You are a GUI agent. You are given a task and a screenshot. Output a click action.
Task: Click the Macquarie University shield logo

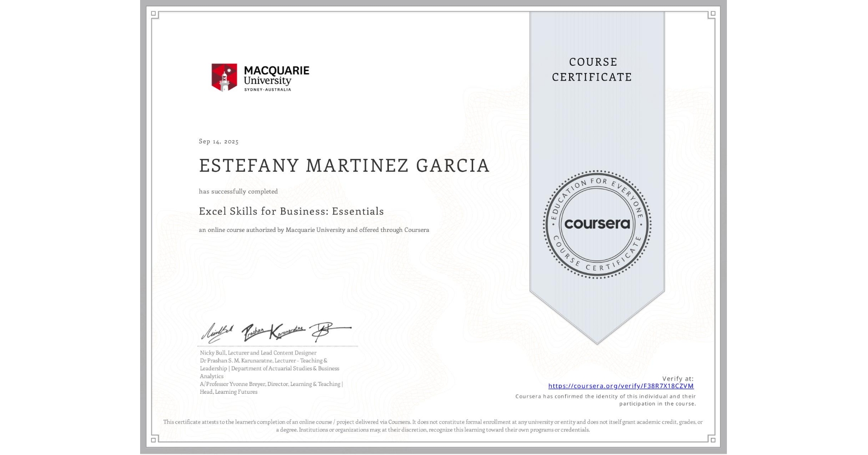(x=224, y=77)
